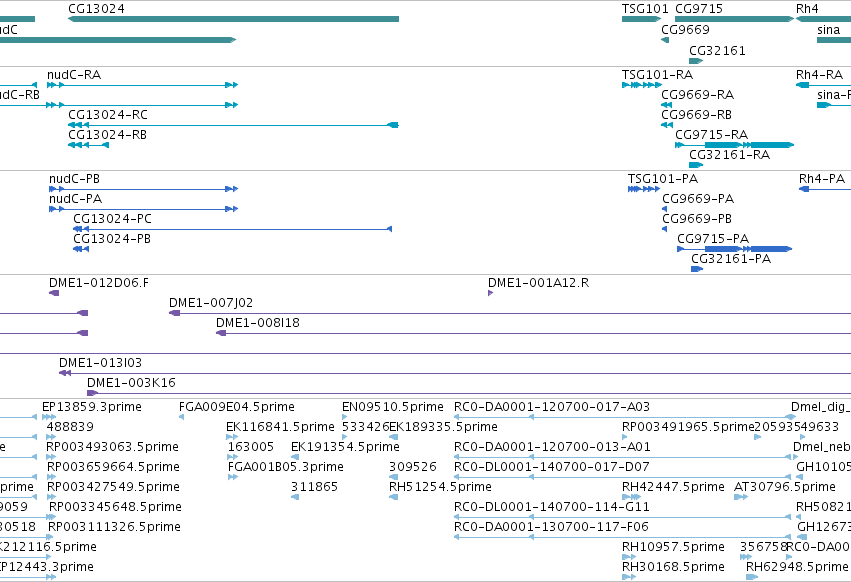Click the RH62948.5prime EST label
This screenshot has width=851, height=582.
point(797,567)
